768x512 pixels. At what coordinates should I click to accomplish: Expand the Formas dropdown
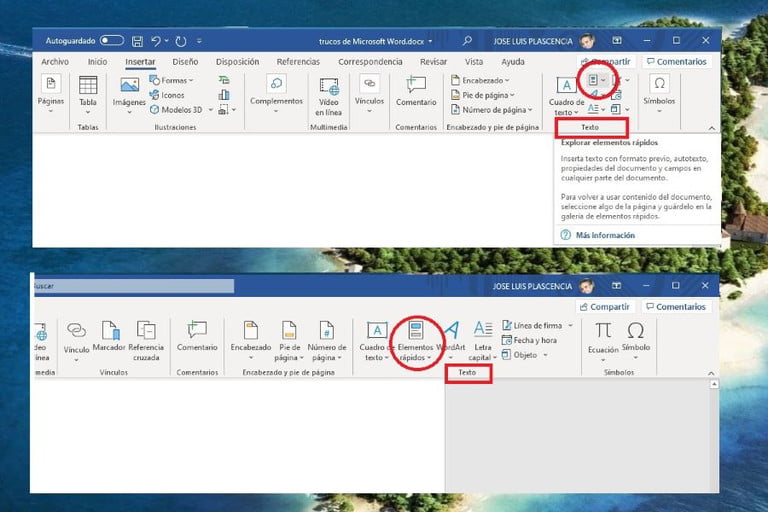pyautogui.click(x=177, y=80)
